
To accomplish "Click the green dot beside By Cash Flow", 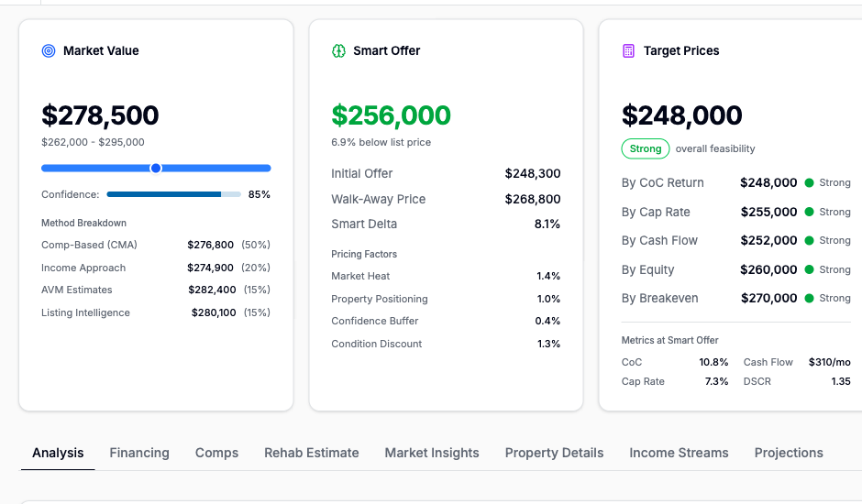I will click(x=809, y=241).
